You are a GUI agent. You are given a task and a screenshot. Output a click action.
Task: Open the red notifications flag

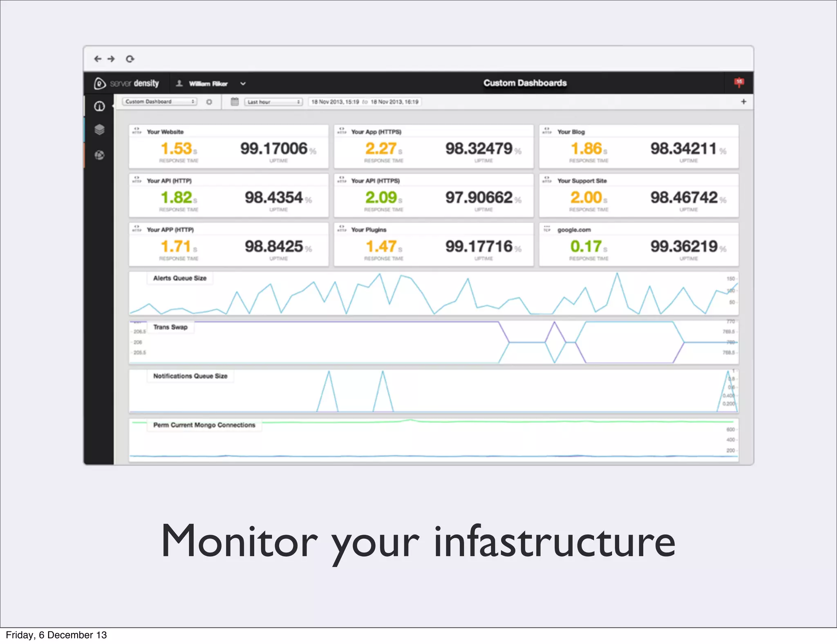pyautogui.click(x=739, y=82)
